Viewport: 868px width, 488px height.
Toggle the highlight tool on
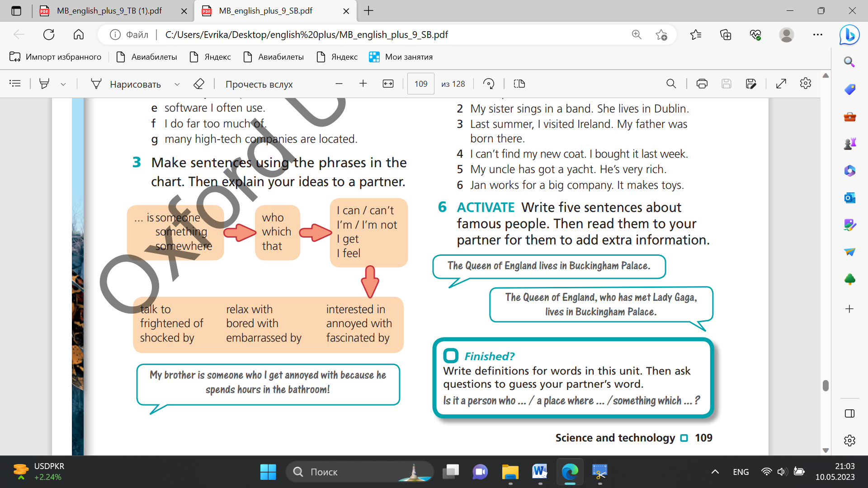coord(44,84)
